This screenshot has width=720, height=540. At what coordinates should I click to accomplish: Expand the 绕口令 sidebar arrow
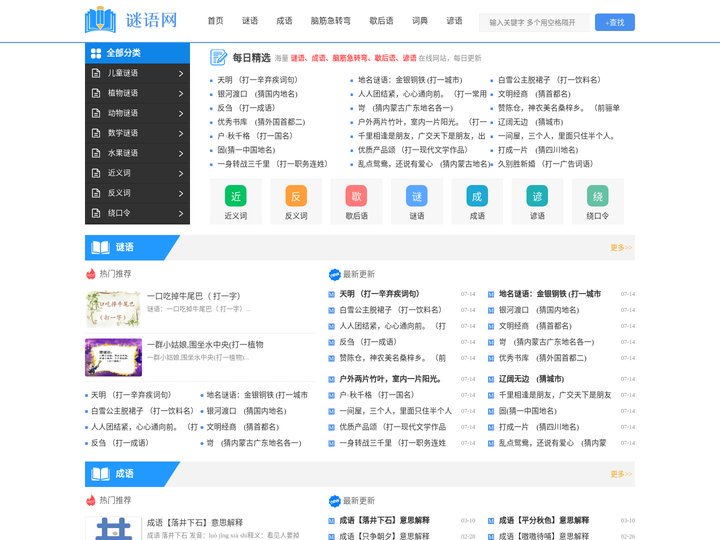pyautogui.click(x=181, y=214)
